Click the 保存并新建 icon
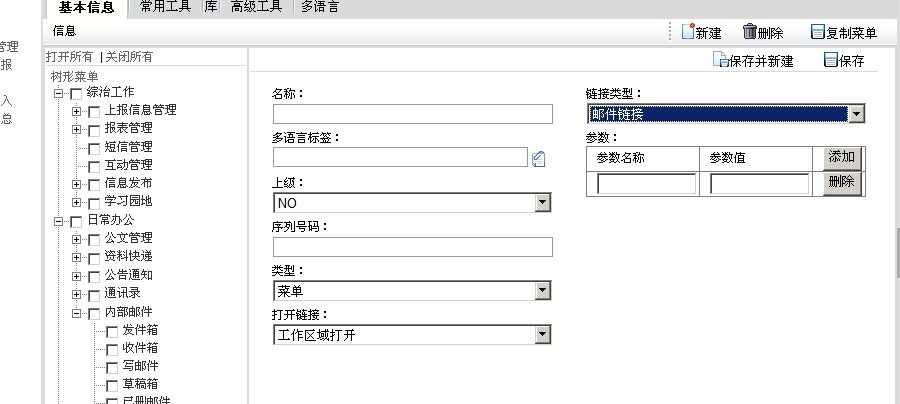This screenshot has height=404, width=900. [720, 59]
